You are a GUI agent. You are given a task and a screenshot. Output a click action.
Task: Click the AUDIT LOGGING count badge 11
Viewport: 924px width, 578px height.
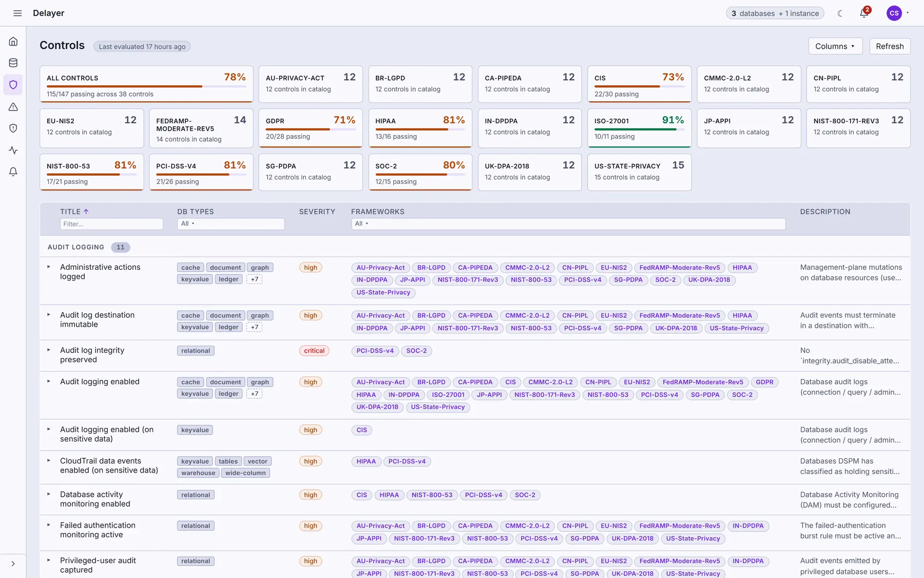point(121,247)
